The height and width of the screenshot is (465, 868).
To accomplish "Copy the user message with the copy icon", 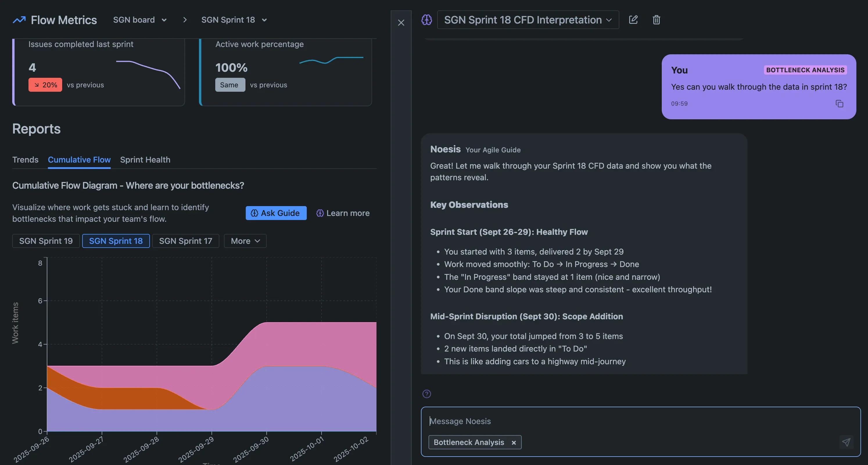I will coord(839,104).
